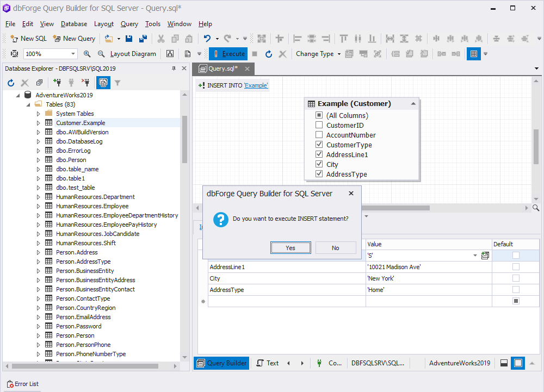Collapse the Example (Customer) table box
This screenshot has height=392, width=544.
pos(413,104)
